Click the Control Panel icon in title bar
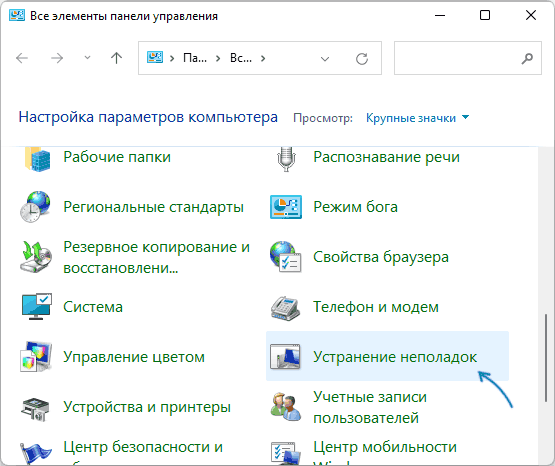 (x=17, y=16)
